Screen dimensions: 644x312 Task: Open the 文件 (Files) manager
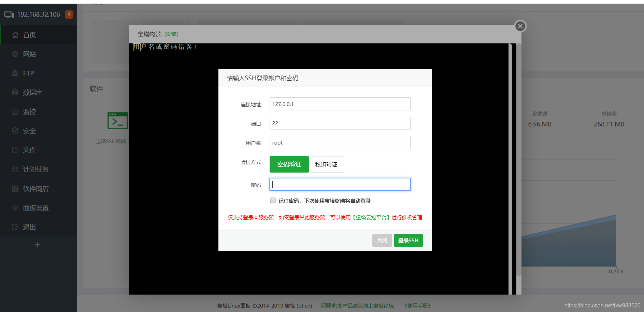(x=29, y=150)
